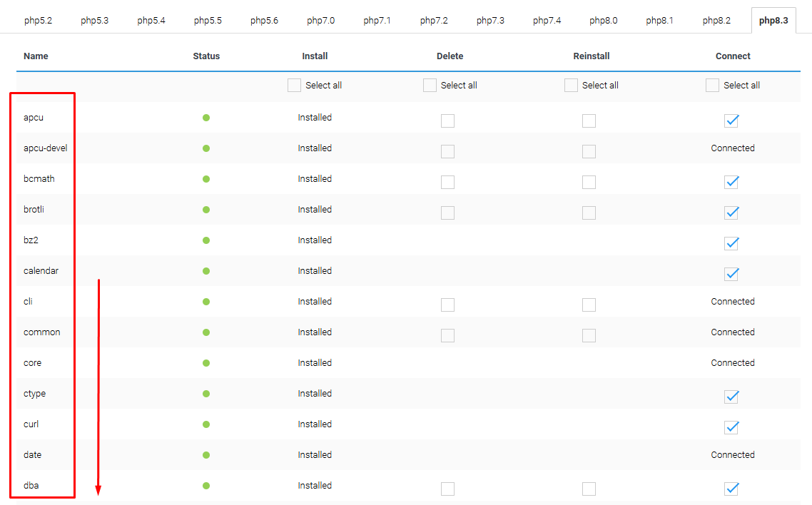Uncheck Connect checkbox for bz2

click(731, 243)
